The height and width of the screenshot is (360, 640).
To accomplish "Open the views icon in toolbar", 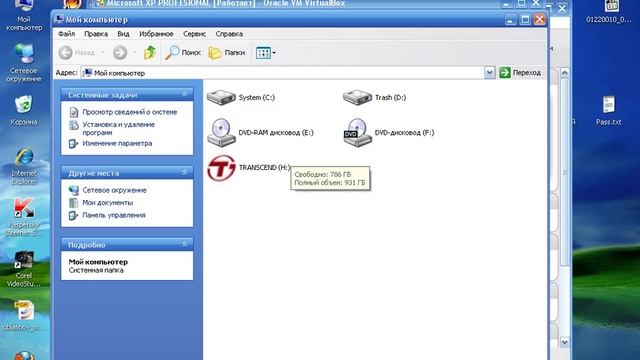I will pos(263,53).
